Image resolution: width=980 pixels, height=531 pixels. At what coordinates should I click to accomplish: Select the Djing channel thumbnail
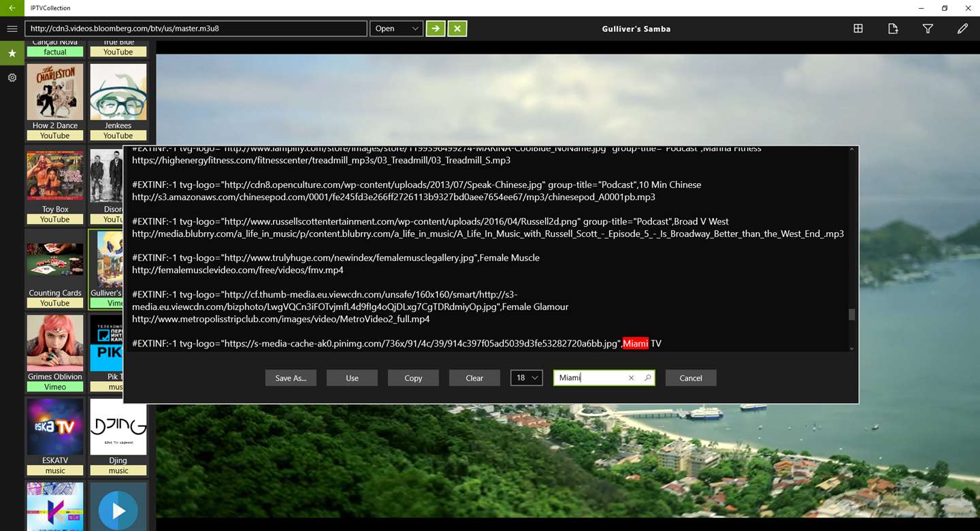pyautogui.click(x=118, y=427)
